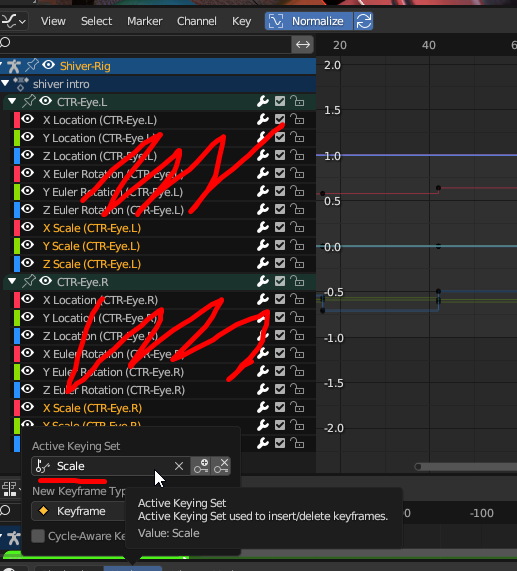Image resolution: width=517 pixels, height=571 pixels.
Task: Hide X Scale (CTR-Eye.R) curve
Action: pos(27,407)
